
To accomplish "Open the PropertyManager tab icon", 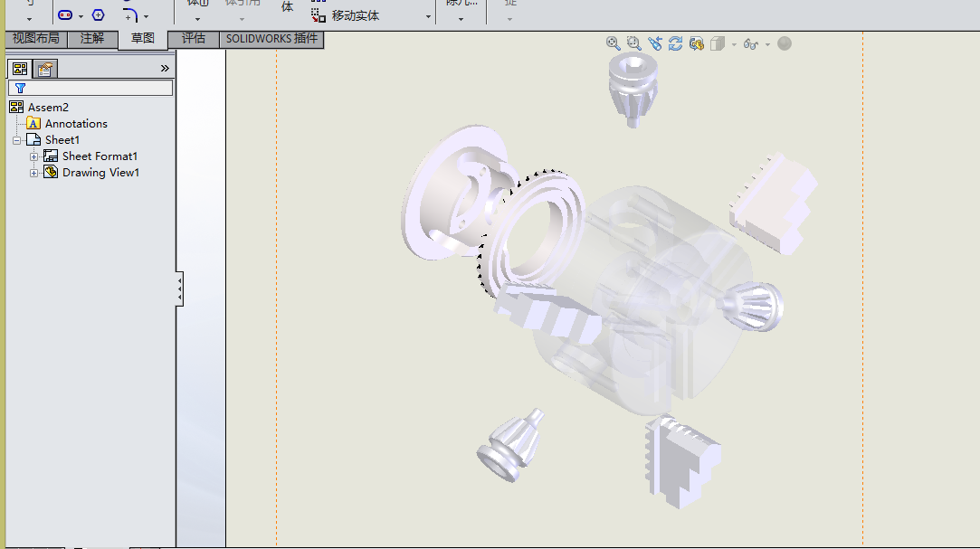I will tap(45, 69).
